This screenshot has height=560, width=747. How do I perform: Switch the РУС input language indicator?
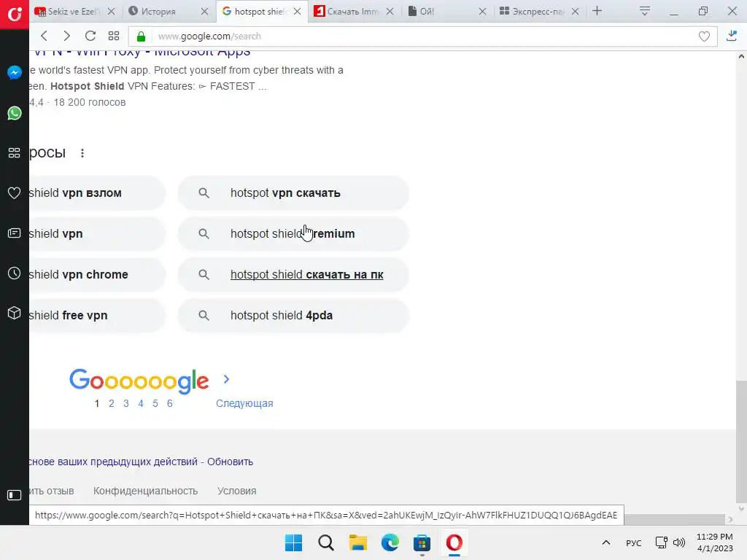tap(634, 542)
